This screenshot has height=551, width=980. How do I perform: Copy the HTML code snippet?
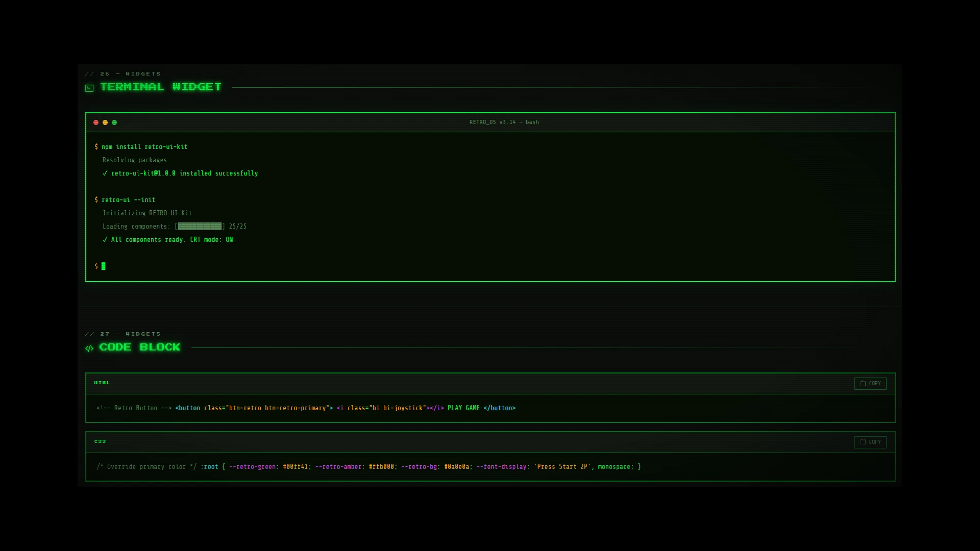[870, 384]
